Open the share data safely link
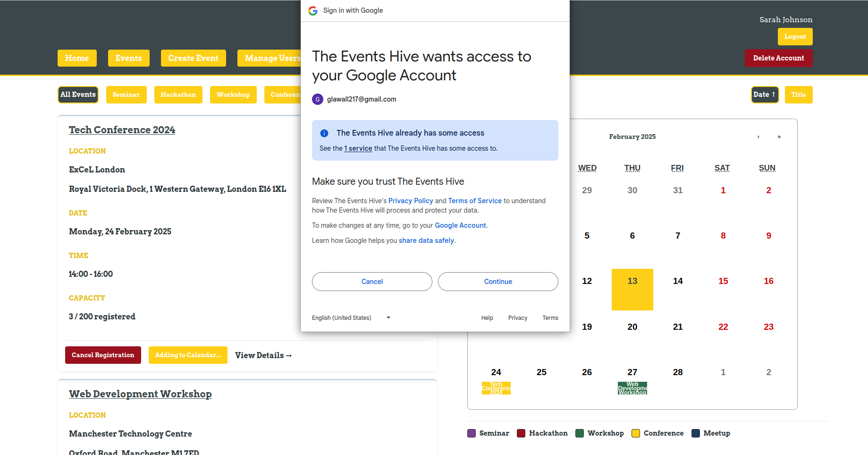Viewport: 868px width, 455px height. (426, 240)
